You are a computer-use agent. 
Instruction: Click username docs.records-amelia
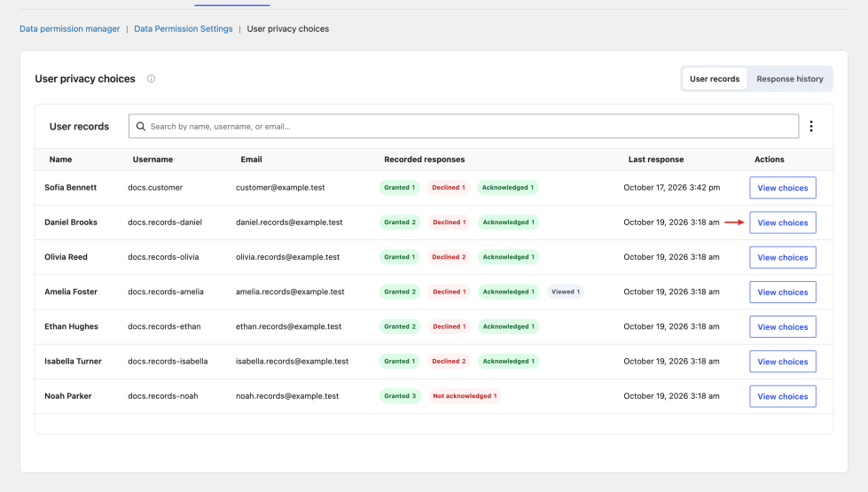pyautogui.click(x=166, y=292)
